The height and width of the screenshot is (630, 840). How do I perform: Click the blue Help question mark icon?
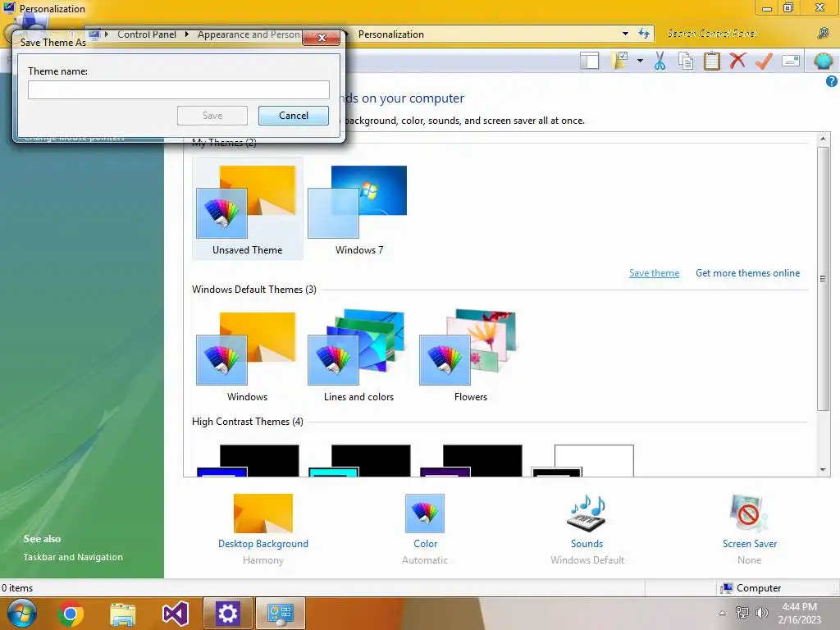coord(832,81)
